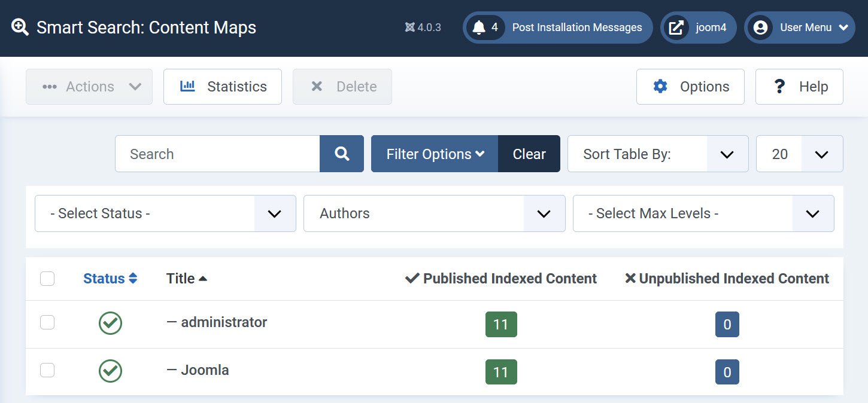
Task: Toggle published status of administrator row
Action: pyautogui.click(x=110, y=323)
